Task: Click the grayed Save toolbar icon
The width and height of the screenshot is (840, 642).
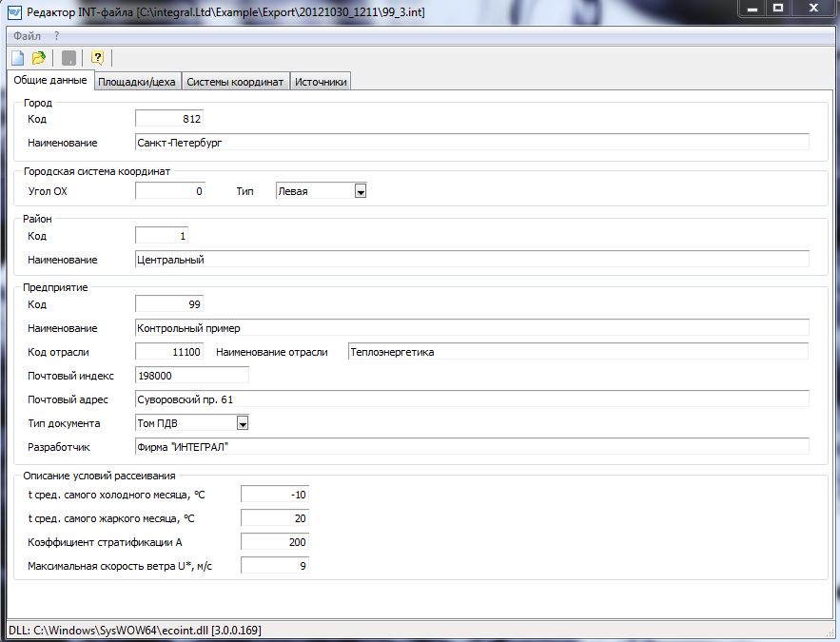Action: click(68, 58)
